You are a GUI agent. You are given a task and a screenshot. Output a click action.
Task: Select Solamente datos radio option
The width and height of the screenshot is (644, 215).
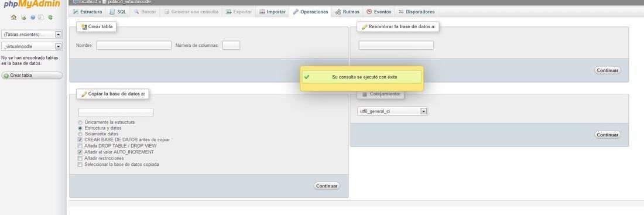pyautogui.click(x=80, y=134)
